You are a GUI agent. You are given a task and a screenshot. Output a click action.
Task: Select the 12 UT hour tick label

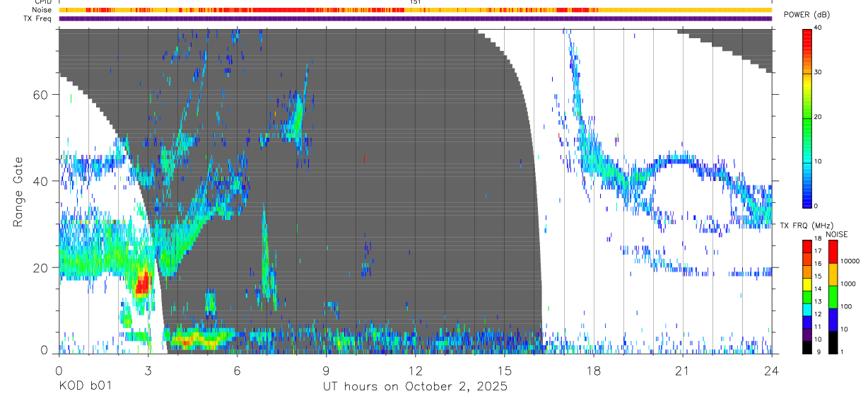pos(415,371)
